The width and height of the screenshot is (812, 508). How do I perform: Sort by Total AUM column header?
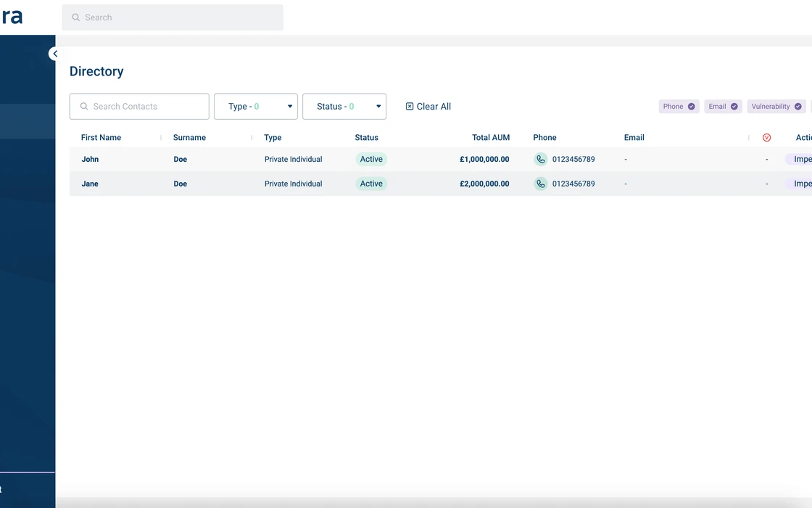(491, 137)
